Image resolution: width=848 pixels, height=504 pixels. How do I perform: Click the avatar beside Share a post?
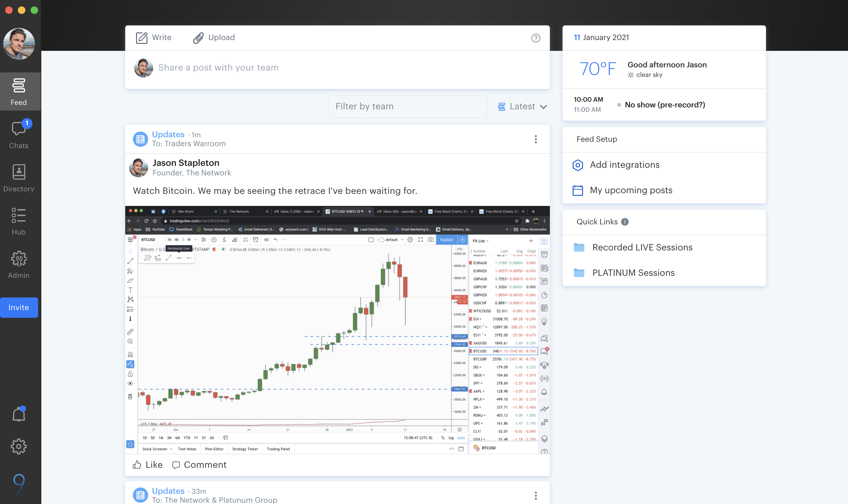[143, 68]
